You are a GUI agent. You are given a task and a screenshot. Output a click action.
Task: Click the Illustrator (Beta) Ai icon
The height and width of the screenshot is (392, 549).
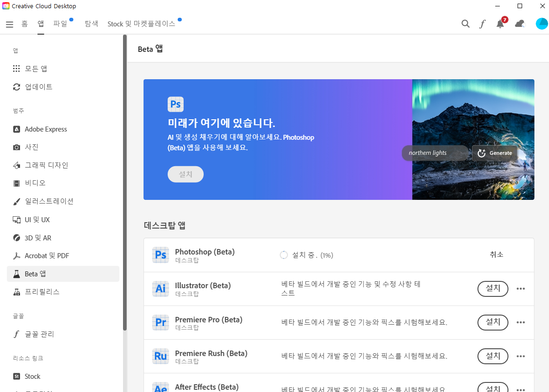[160, 289]
